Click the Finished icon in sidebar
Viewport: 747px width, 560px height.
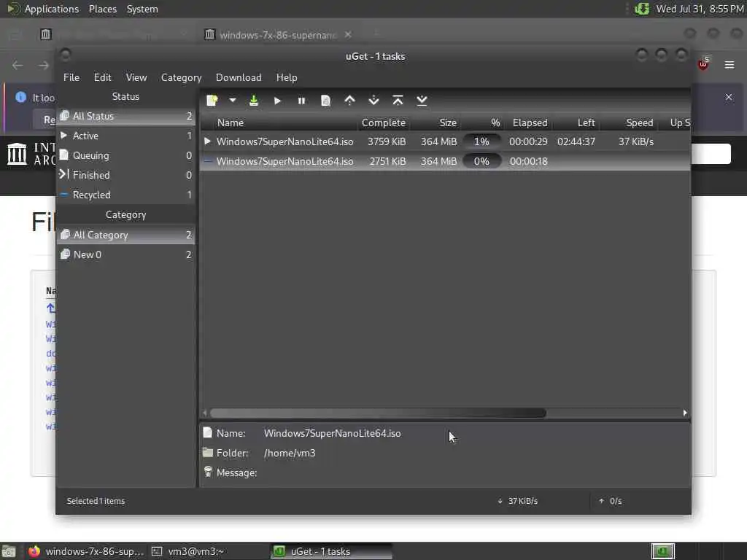(x=64, y=175)
